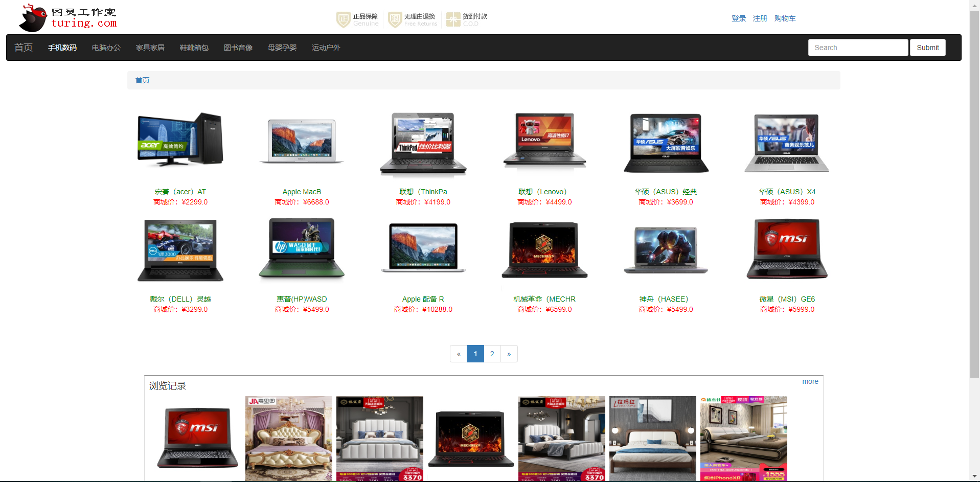Image resolution: width=980 pixels, height=482 pixels.
Task: Click the 戴尔（DELL）灵越 product title
Action: click(180, 299)
